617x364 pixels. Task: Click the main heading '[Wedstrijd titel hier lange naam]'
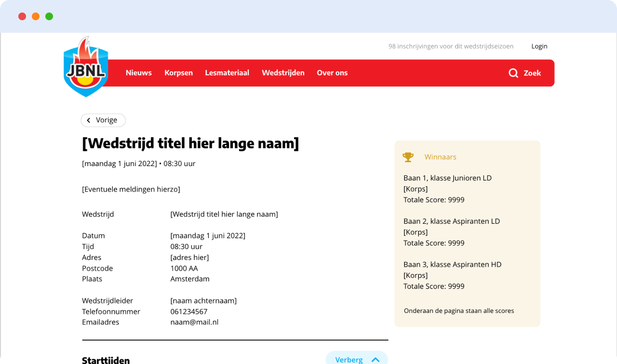pyautogui.click(x=190, y=143)
